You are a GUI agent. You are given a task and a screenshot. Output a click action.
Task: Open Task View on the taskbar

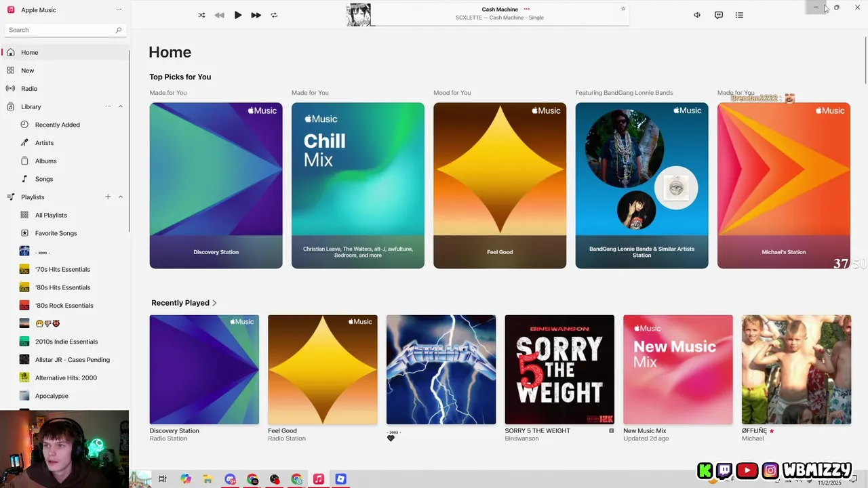click(x=163, y=479)
